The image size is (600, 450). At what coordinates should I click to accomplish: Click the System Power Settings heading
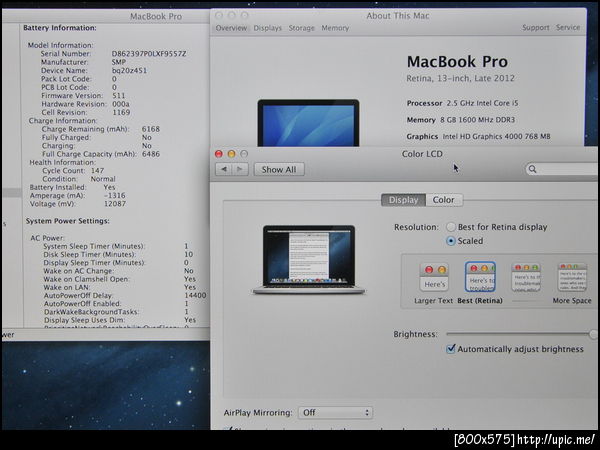pyautogui.click(x=68, y=221)
